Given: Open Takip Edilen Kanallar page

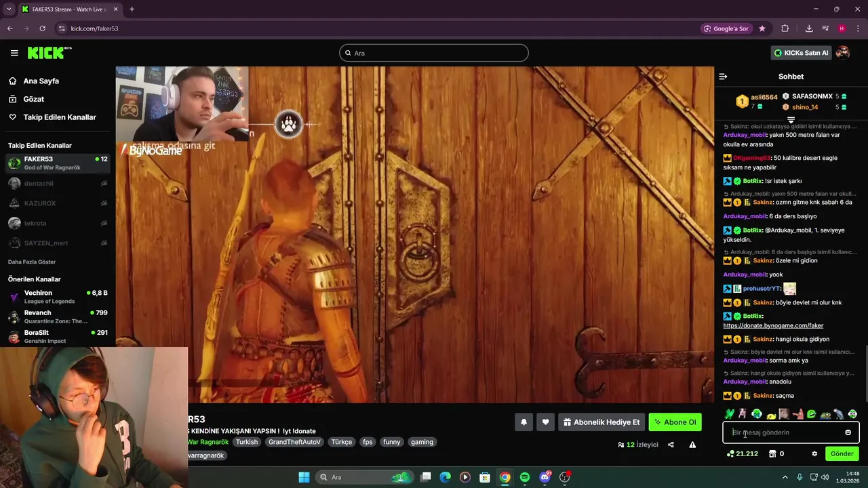Looking at the screenshot, I should tap(60, 117).
